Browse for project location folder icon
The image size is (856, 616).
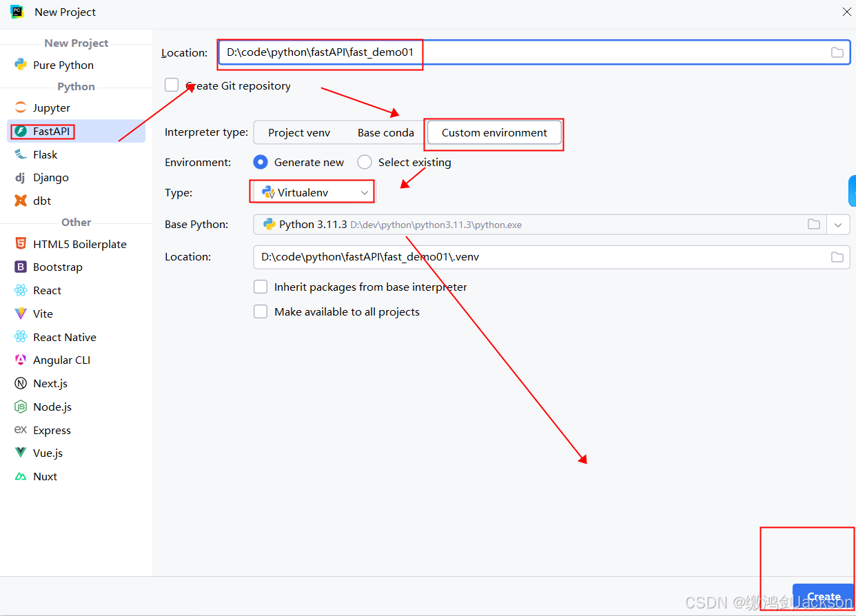pos(837,52)
